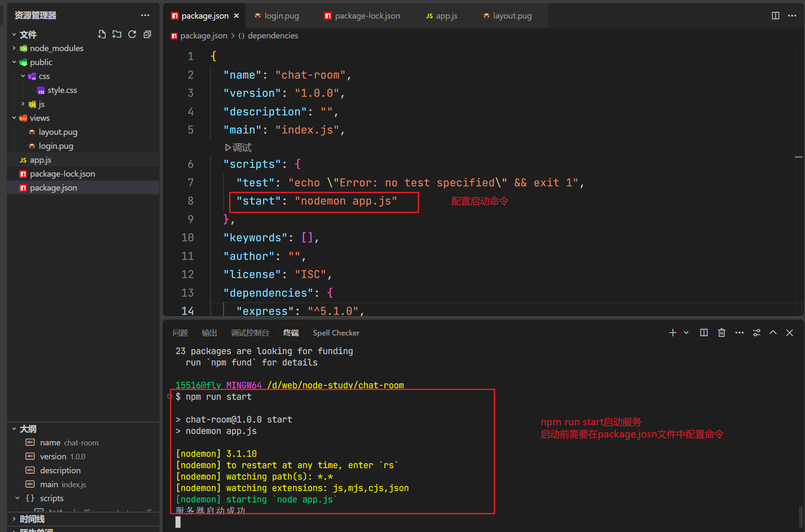The height and width of the screenshot is (532, 805).
Task: Click the New File icon in explorer header
Action: [102, 34]
